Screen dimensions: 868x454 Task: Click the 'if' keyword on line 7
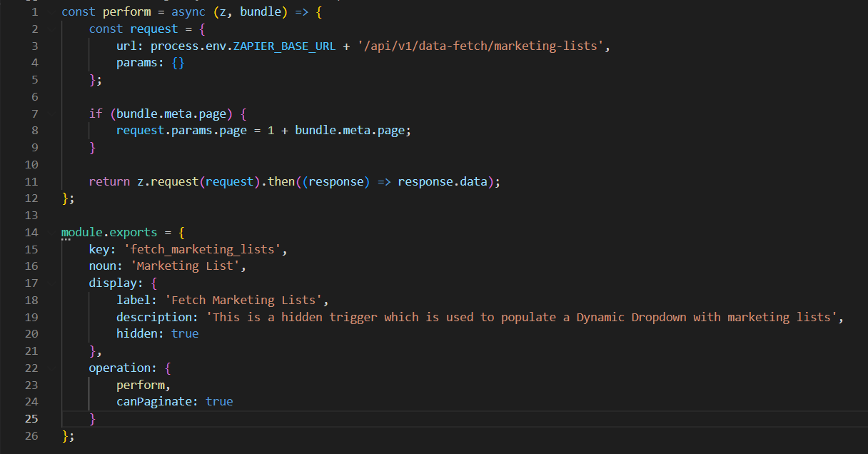tap(96, 113)
